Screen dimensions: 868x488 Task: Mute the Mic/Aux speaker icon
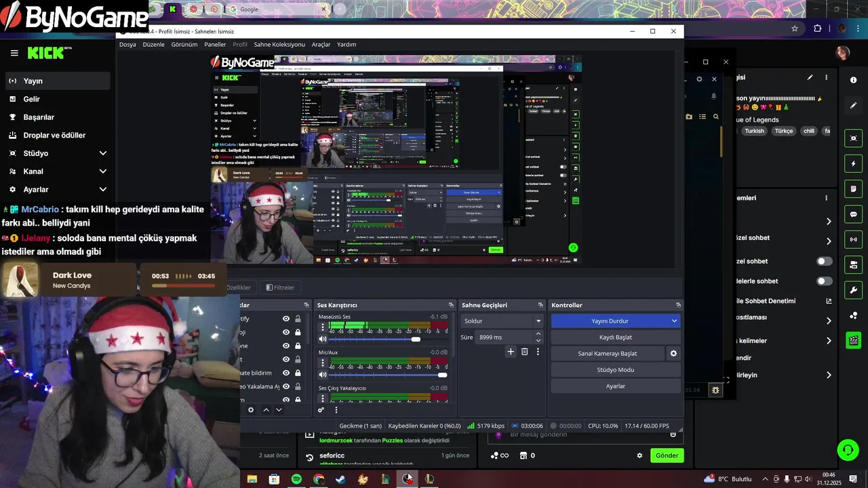click(323, 374)
